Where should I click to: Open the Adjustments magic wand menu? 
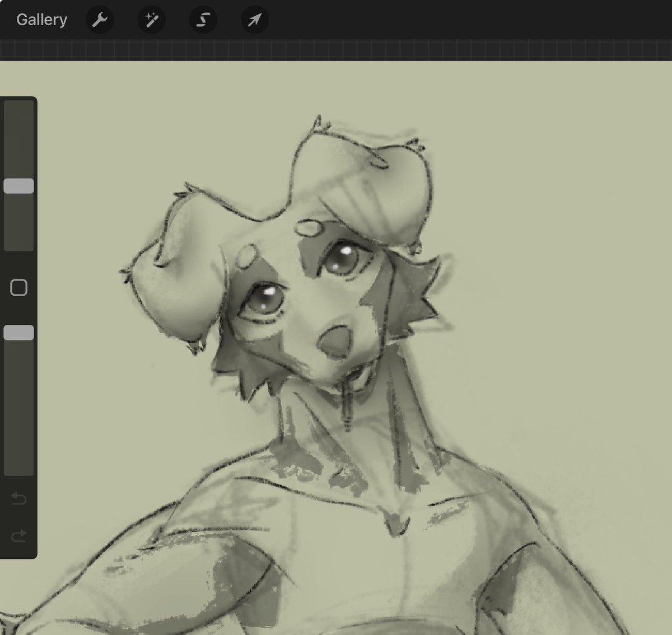click(151, 20)
